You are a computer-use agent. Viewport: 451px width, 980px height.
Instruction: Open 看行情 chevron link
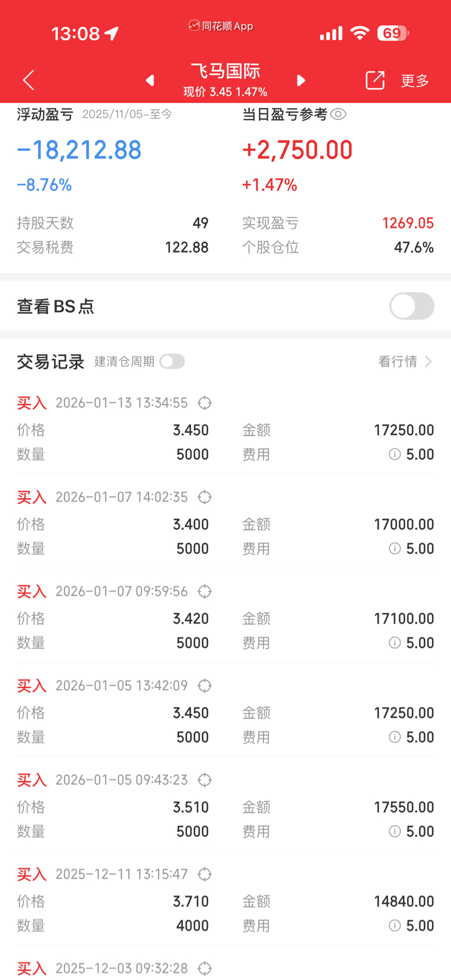pyautogui.click(x=405, y=361)
